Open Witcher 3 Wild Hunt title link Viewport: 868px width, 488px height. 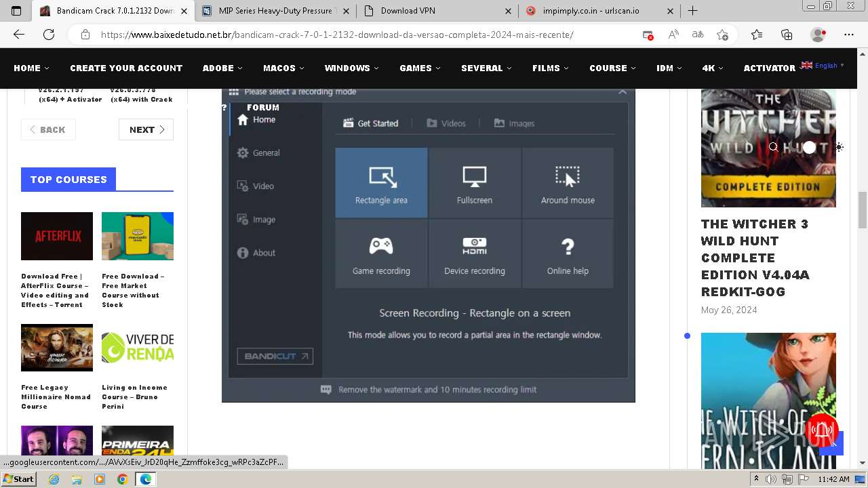tap(755, 258)
